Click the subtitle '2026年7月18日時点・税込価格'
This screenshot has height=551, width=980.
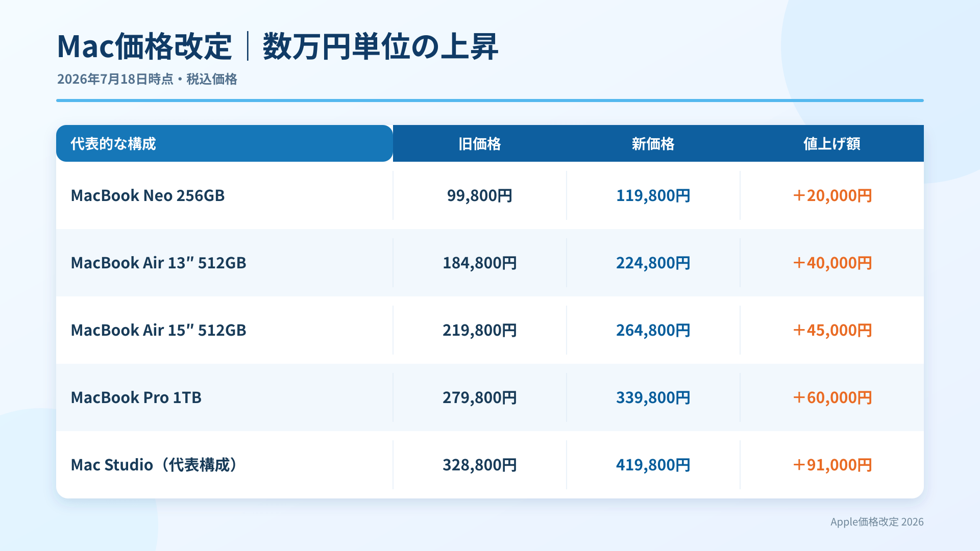(x=147, y=79)
